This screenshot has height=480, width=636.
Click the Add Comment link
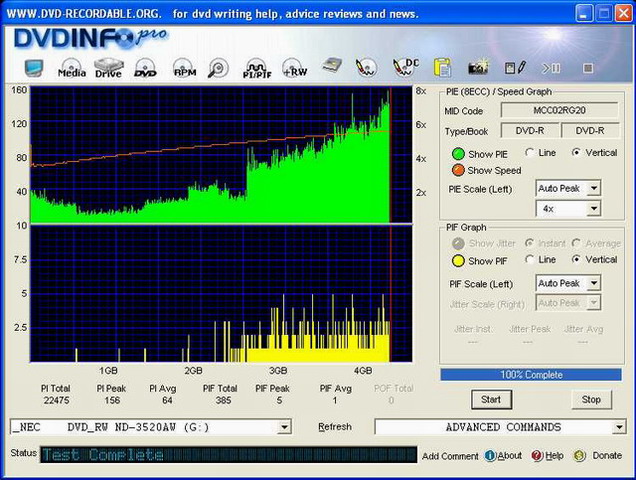point(450,456)
